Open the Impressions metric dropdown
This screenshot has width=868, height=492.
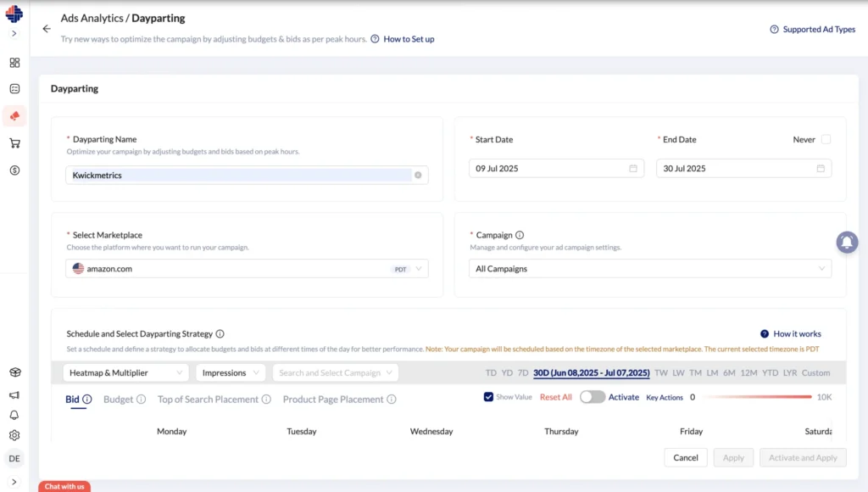[x=231, y=373]
